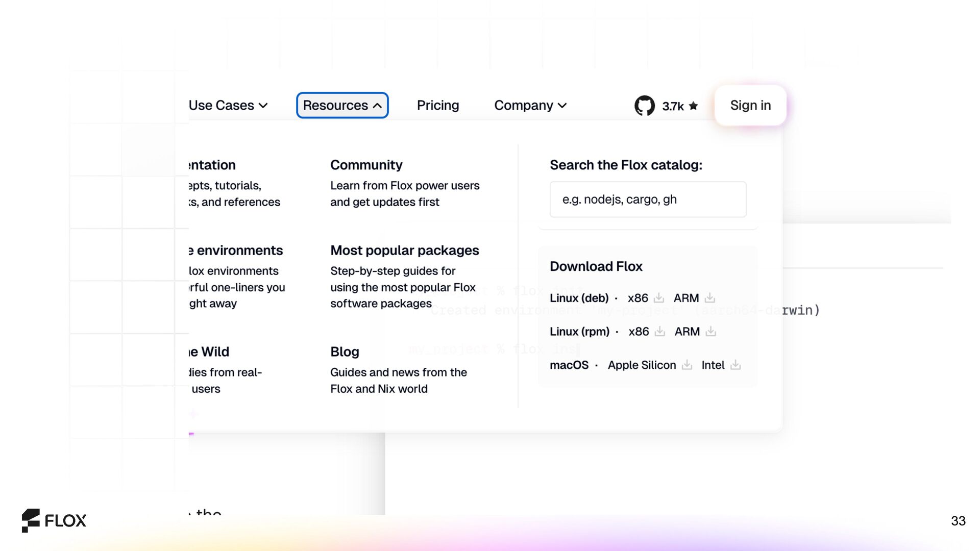Download Linux deb x86 package icon
The height and width of the screenshot is (551, 980).
pos(659,298)
